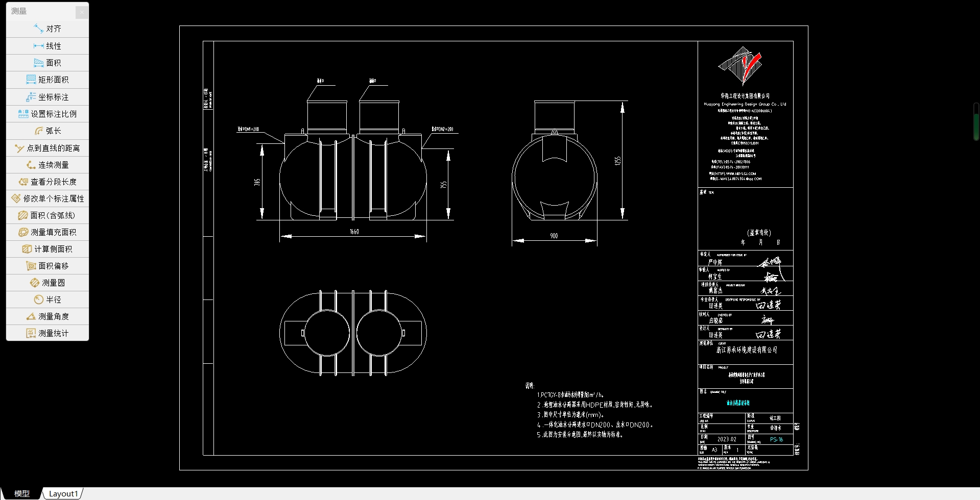Open 查看分段长度 segment length viewer
980x500 pixels.
[x=47, y=182]
